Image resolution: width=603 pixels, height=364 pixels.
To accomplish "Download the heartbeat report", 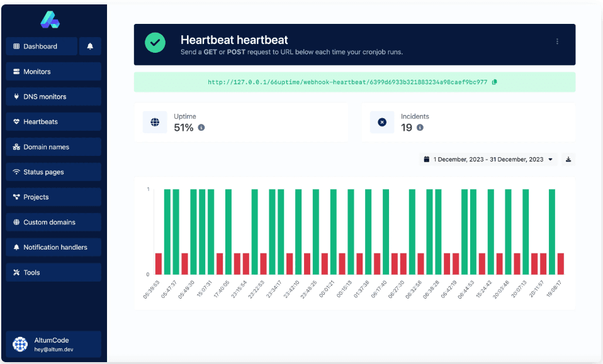I will (x=568, y=160).
